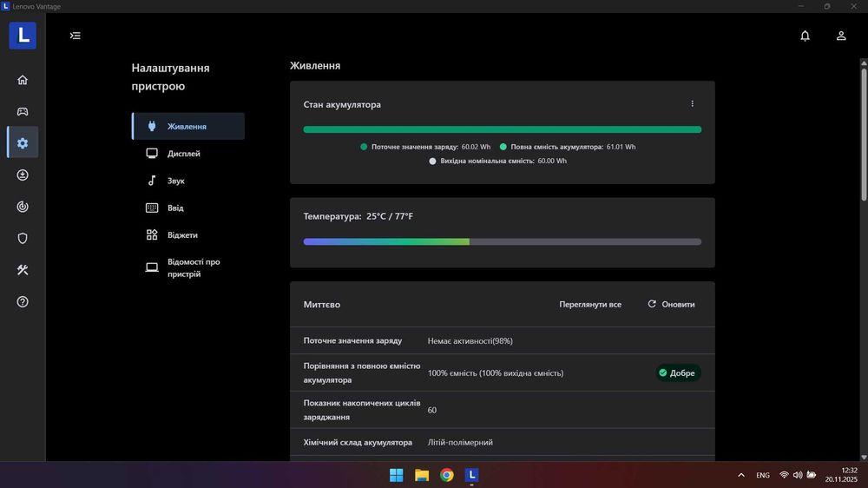Open notifications bell icon

tap(805, 36)
